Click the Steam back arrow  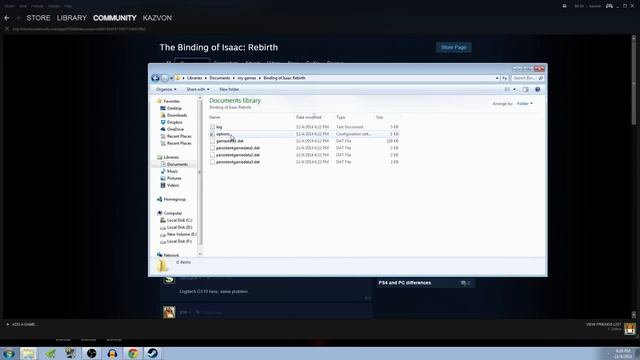[x=7, y=18]
